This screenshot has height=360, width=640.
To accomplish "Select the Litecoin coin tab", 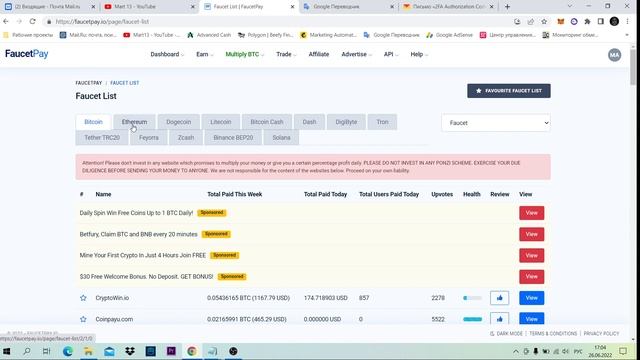I will 221,122.
